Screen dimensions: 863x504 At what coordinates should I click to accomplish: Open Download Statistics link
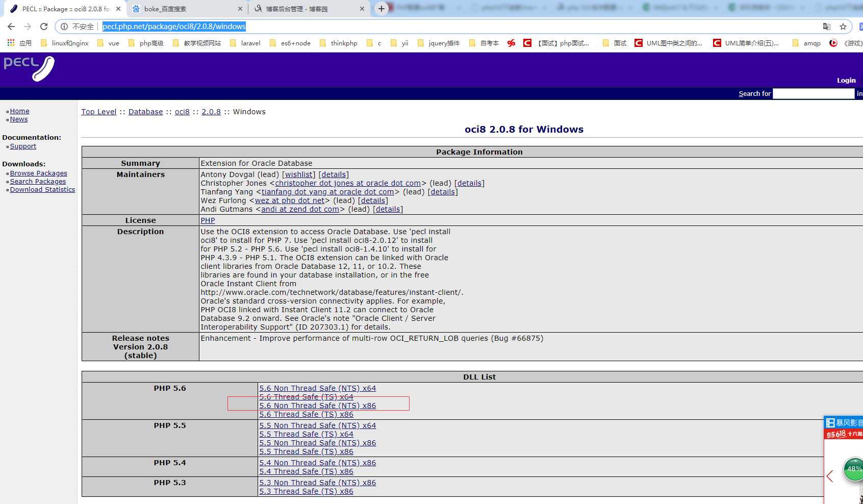point(42,190)
